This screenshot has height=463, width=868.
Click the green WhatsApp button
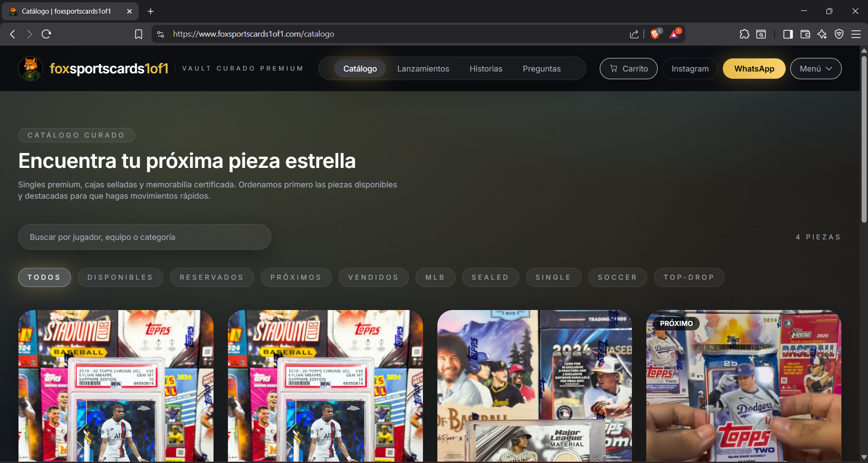pyautogui.click(x=754, y=68)
